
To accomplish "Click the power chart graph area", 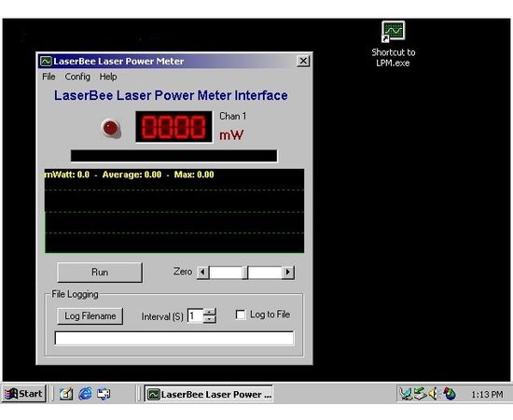I will 174,211.
